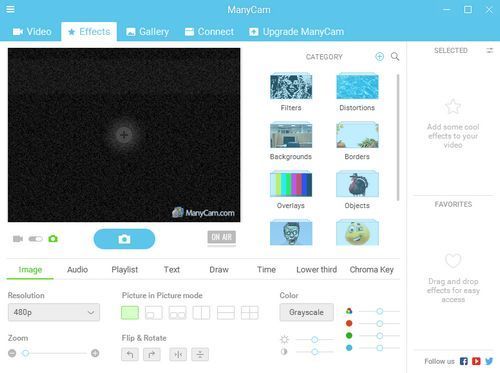Switch to the Gallery tab
The width and height of the screenshot is (500, 373).
[x=147, y=32]
